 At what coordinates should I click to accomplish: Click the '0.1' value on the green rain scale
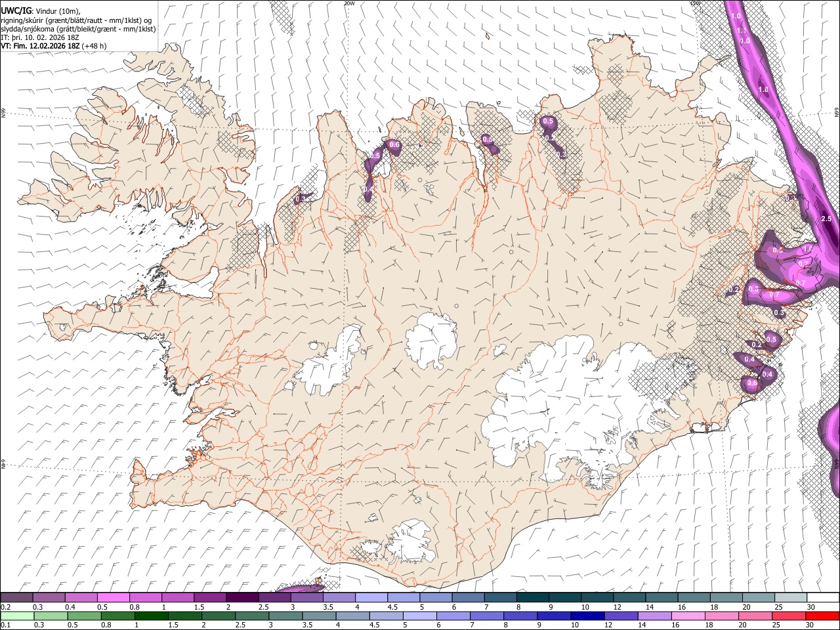(x=6, y=625)
